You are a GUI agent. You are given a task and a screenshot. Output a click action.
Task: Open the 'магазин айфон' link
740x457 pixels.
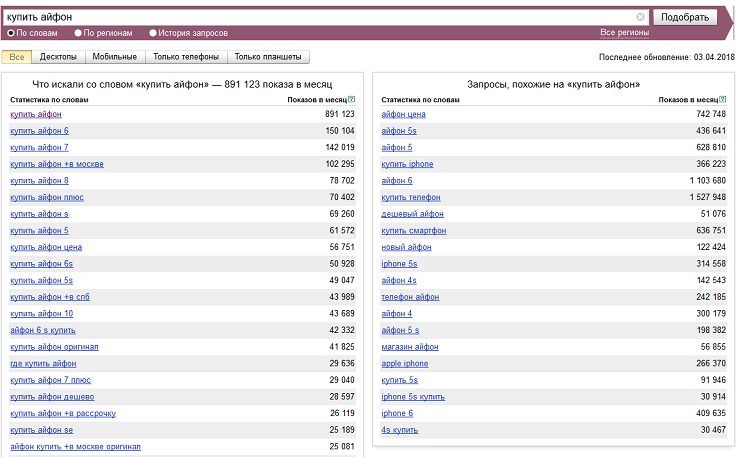click(x=410, y=347)
